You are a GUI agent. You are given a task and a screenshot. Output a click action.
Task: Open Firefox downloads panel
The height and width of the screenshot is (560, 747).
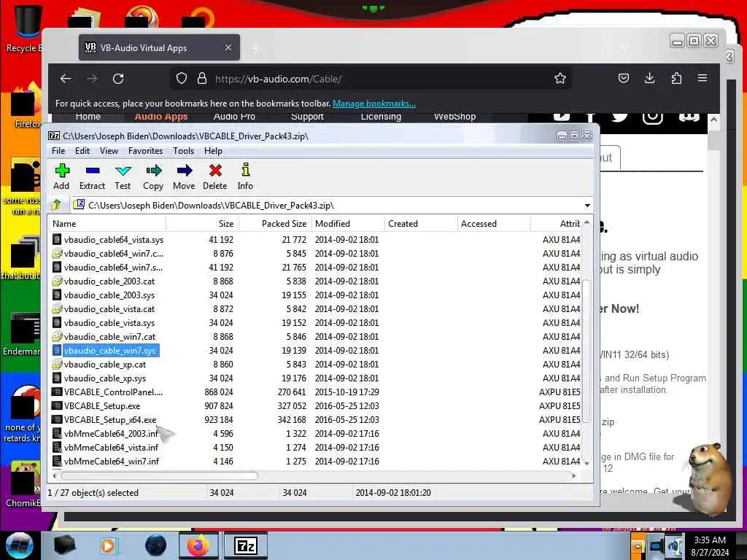coord(650,78)
